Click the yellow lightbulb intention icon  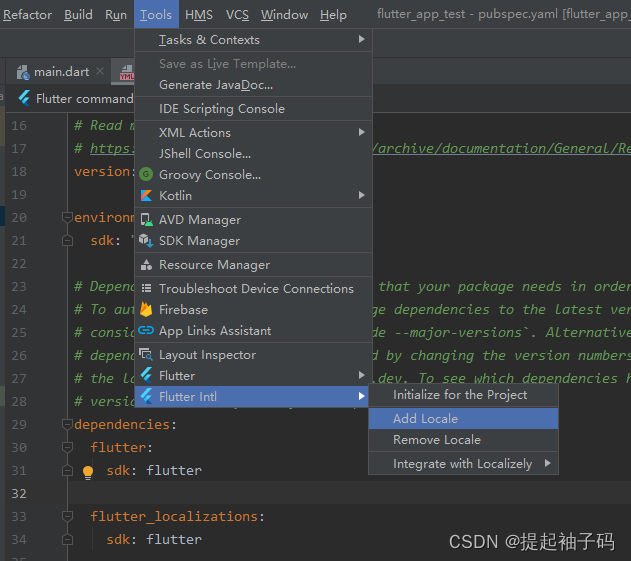tap(88, 472)
